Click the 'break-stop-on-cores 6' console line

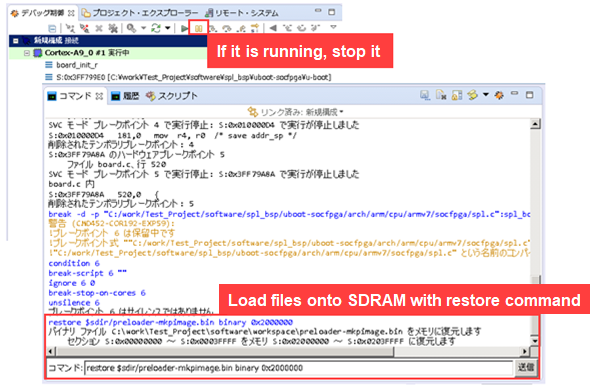point(97,293)
